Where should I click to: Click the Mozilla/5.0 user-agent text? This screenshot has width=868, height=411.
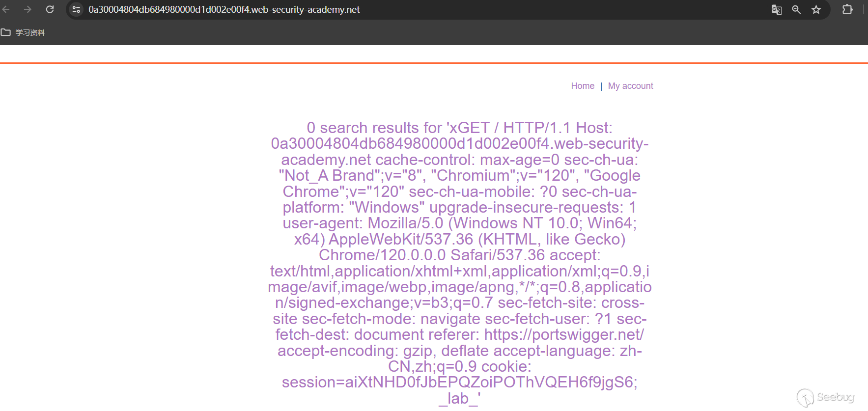[405, 223]
